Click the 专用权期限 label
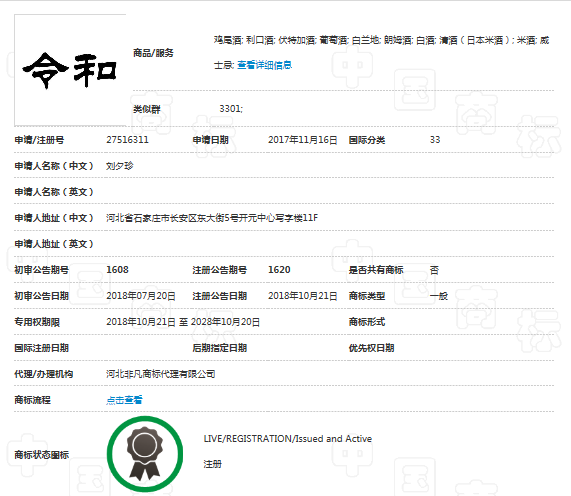Screen dimensions: 571x496 37,322
